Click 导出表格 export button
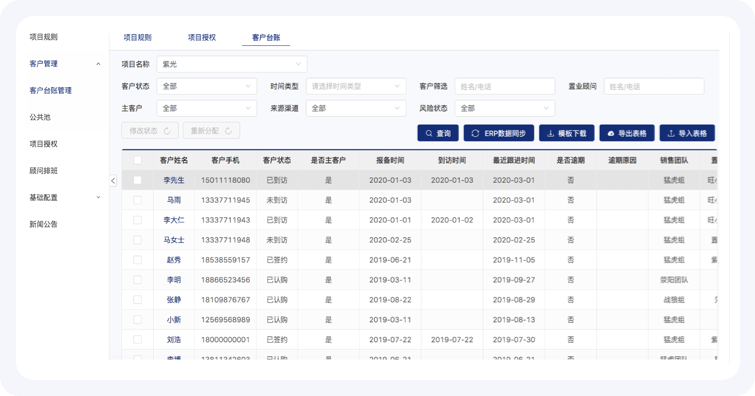755x396 pixels. click(626, 133)
